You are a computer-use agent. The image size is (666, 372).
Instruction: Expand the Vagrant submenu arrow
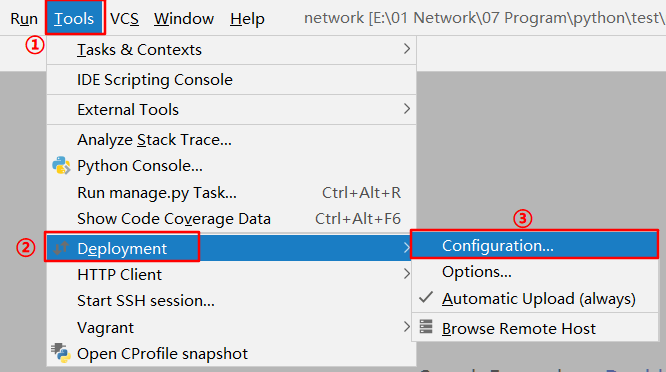click(x=406, y=327)
